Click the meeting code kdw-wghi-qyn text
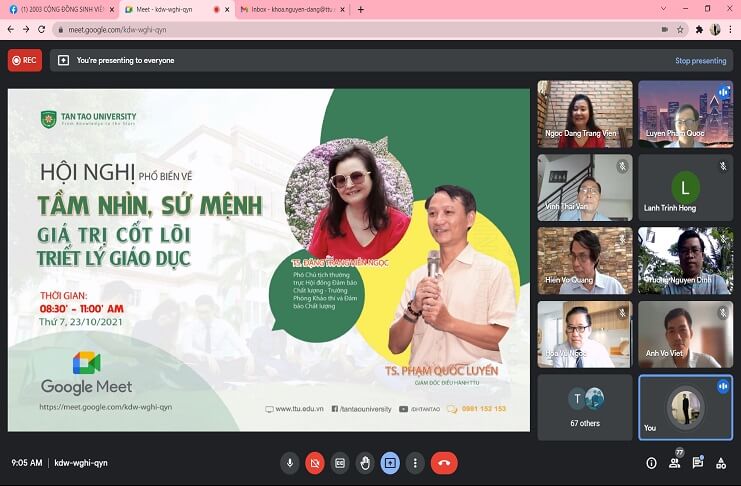Screen dimensions: 741x486 [81, 463]
